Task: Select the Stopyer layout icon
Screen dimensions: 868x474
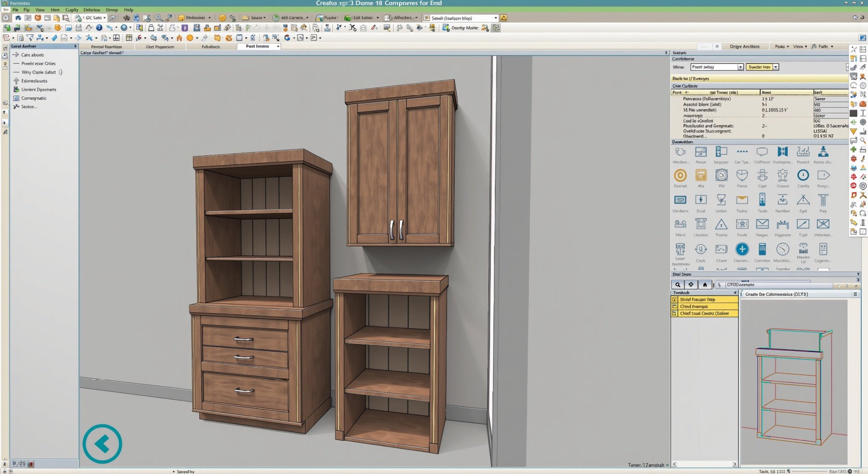Action: (721, 152)
